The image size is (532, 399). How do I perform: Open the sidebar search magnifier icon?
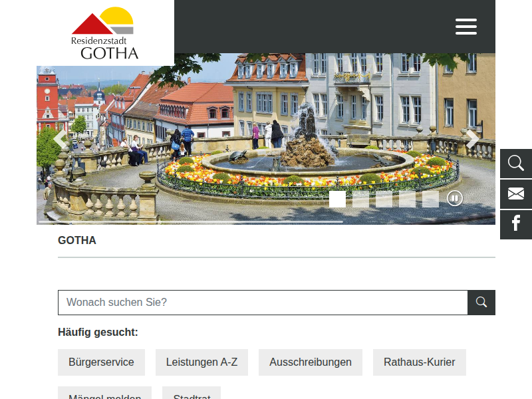point(516,164)
